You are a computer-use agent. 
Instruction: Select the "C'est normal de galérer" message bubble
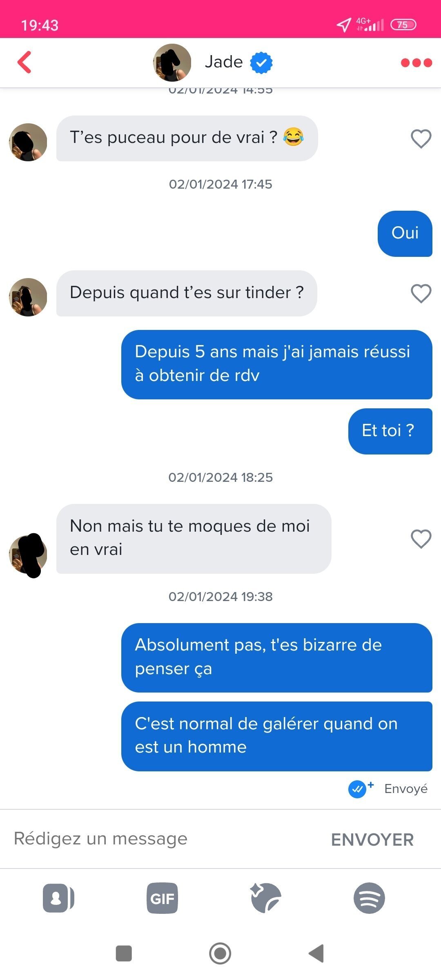(x=276, y=736)
